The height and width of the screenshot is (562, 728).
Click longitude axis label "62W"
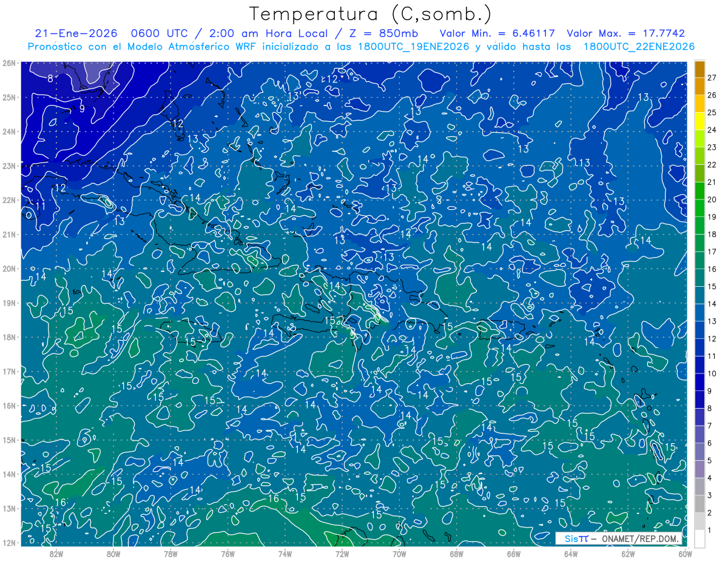pos(628,554)
